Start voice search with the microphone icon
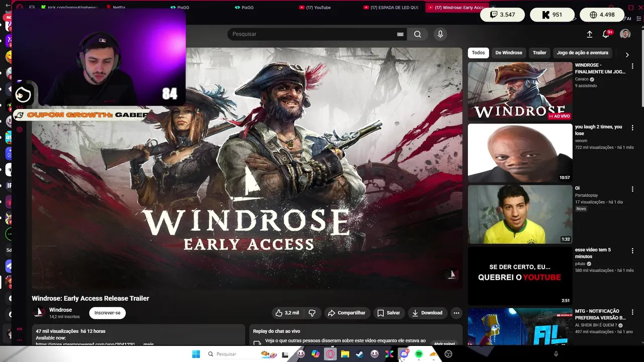 pos(440,34)
